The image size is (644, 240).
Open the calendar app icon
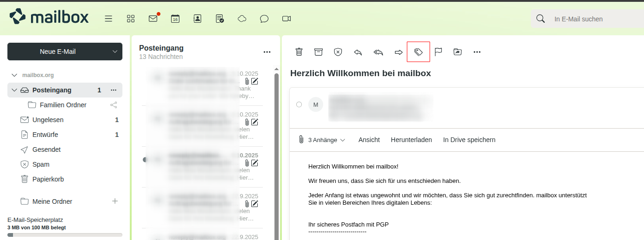click(x=175, y=19)
